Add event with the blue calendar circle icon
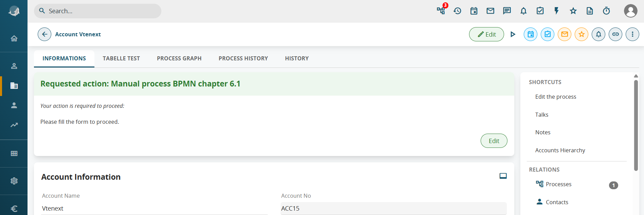The width and height of the screenshot is (644, 215). coord(531,34)
